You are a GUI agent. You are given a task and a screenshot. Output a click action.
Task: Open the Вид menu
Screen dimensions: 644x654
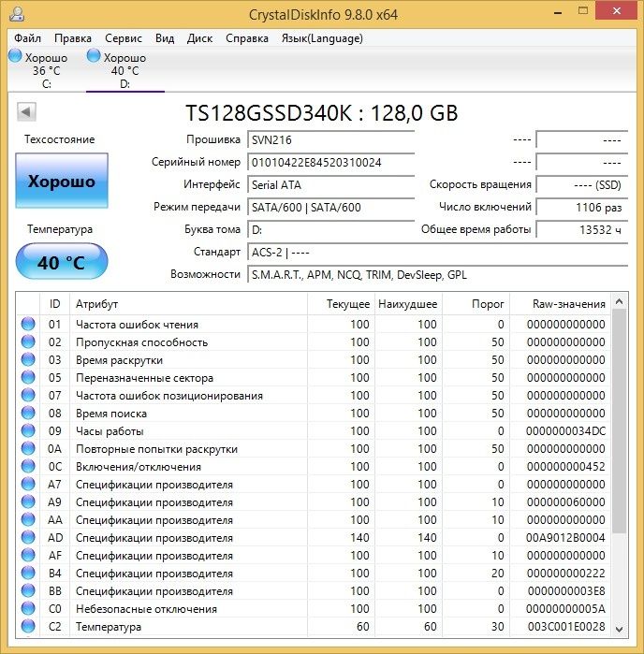coord(165,38)
